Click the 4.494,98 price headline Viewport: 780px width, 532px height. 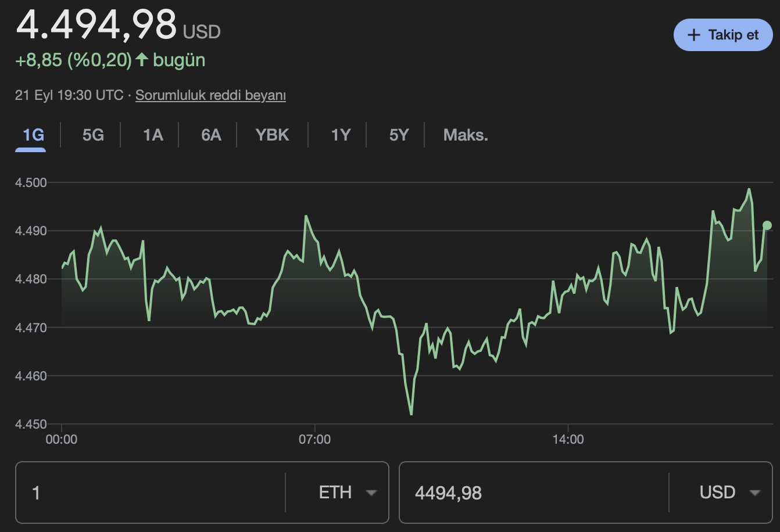[x=96, y=24]
